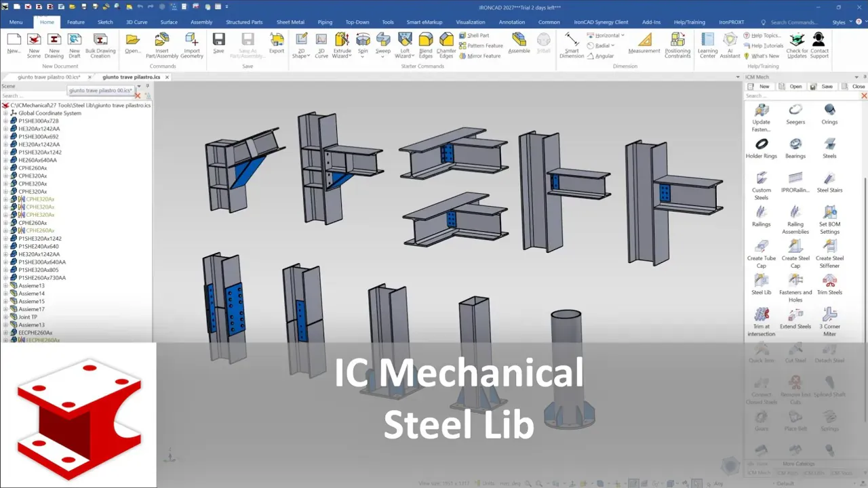
Task: Click the ICM Mech search field
Action: (802, 96)
